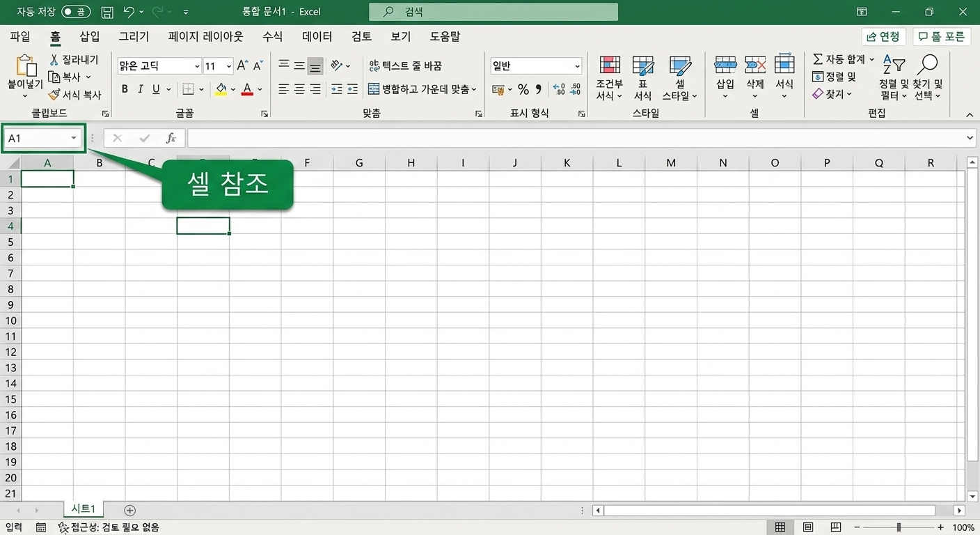The width and height of the screenshot is (980, 535).
Task: Click Delete cells (삭제) icon
Action: [x=755, y=65]
